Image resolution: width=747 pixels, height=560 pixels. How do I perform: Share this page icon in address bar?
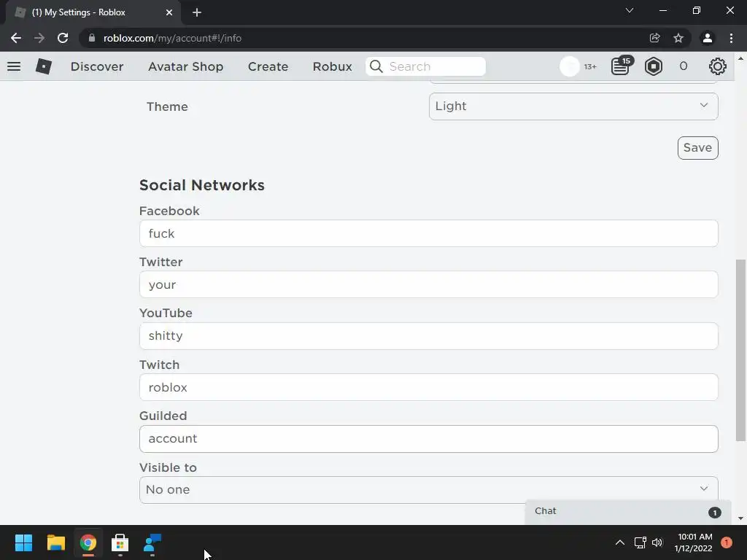(654, 38)
